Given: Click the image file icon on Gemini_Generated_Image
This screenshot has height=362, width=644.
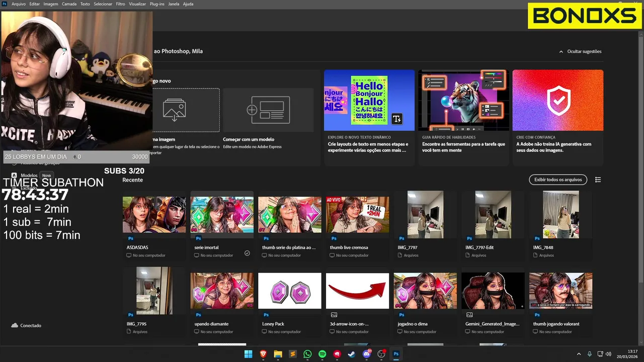Looking at the screenshot, I should (x=469, y=315).
